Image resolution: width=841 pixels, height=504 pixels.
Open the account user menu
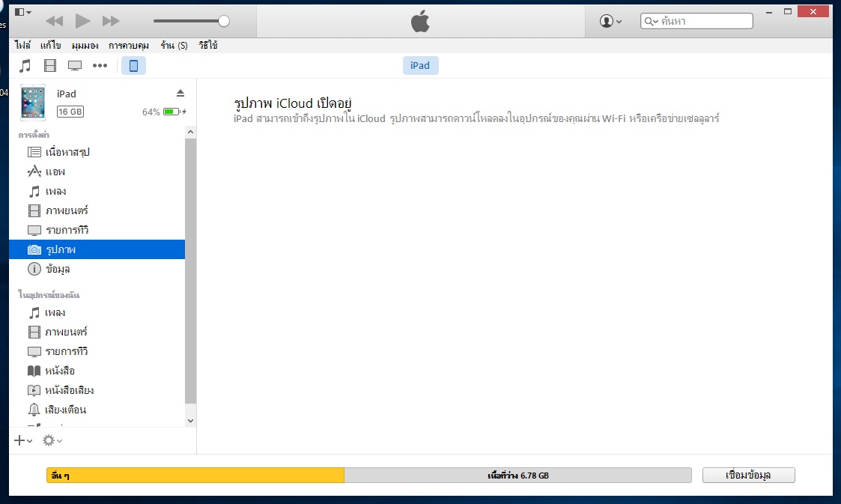[x=610, y=21]
